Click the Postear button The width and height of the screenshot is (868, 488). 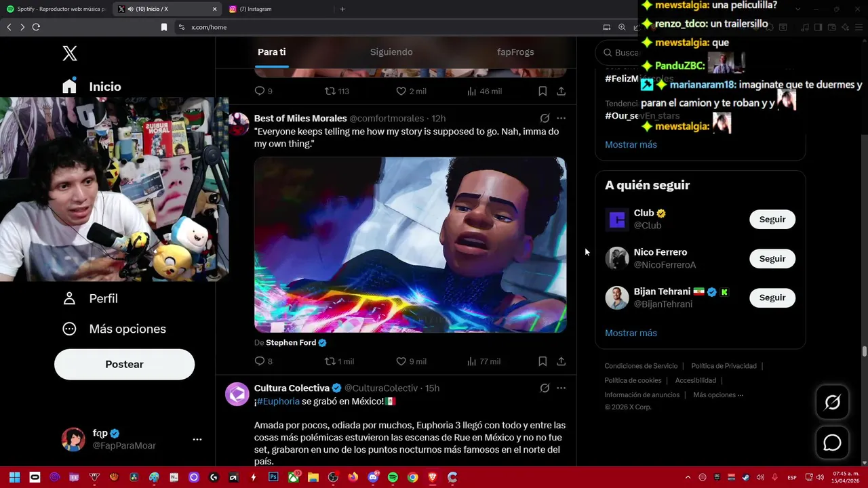point(124,365)
